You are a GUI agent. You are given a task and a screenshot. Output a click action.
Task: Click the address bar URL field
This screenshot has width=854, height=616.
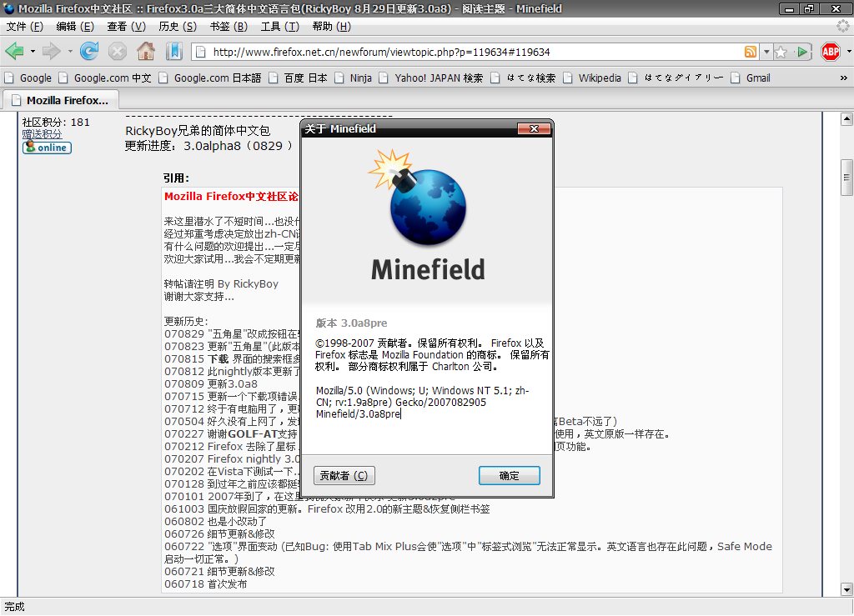(x=474, y=52)
